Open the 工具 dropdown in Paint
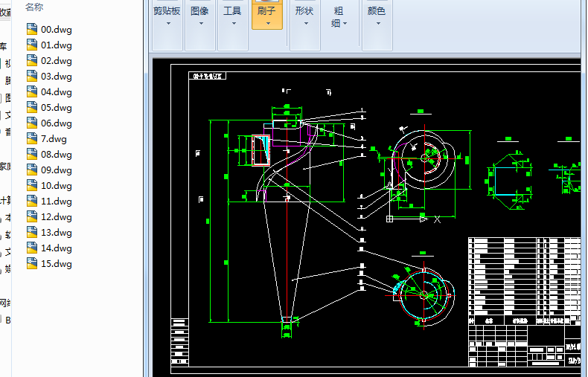Viewport: 588px width, 377px height. 232,25
